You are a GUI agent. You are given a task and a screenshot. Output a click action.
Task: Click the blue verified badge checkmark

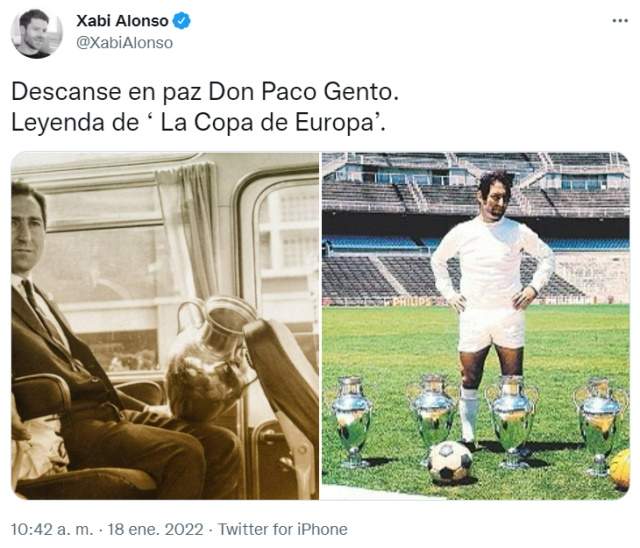point(182,21)
